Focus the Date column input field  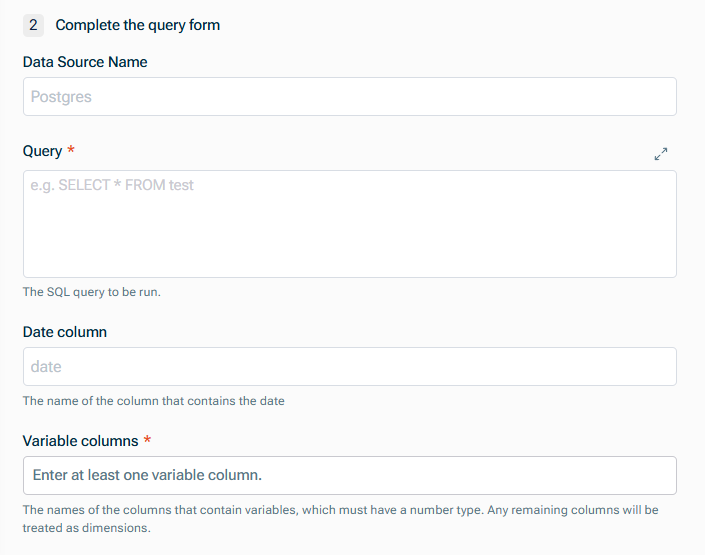click(x=350, y=367)
